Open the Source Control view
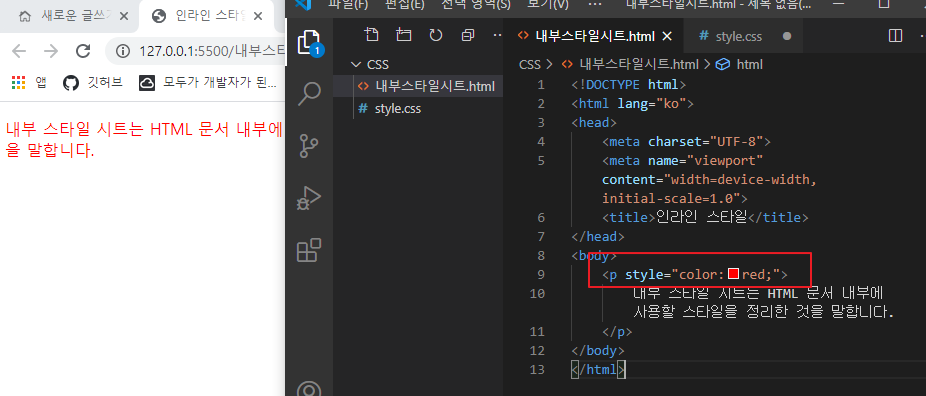Image resolution: width=926 pixels, height=396 pixels. click(x=309, y=146)
